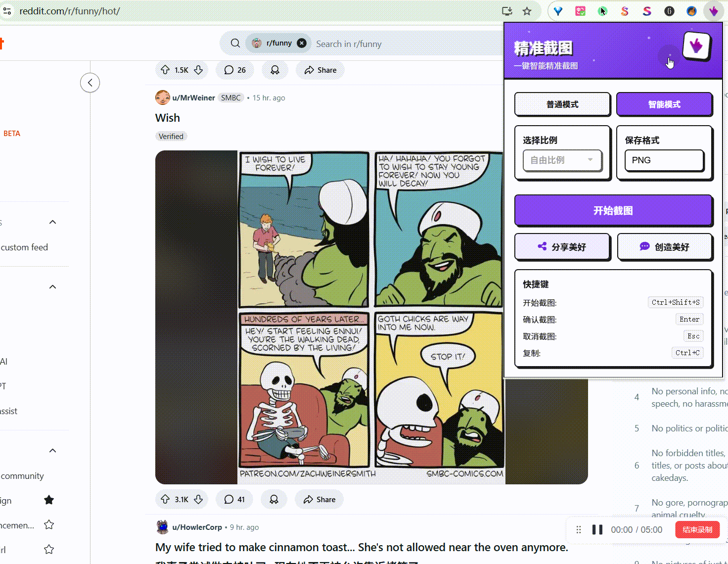Click the SMBC user flair
Screen dimensions: 728x564
pos(231,97)
